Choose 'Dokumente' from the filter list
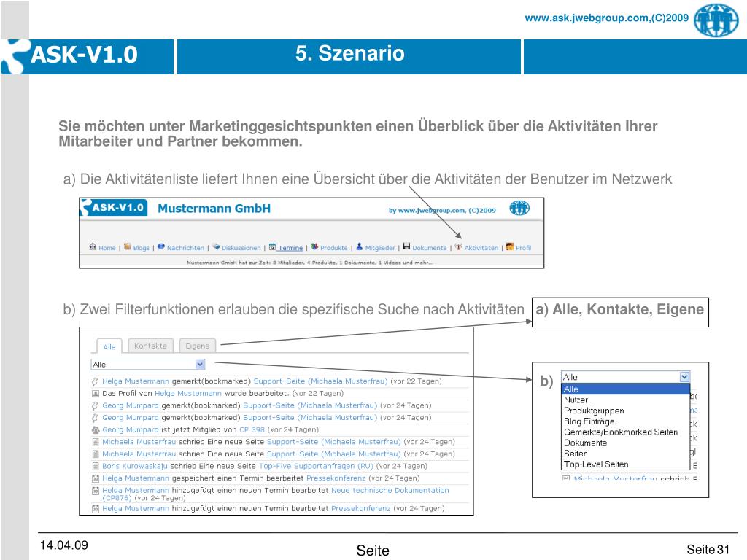The width and height of the screenshot is (747, 560). coord(585,443)
